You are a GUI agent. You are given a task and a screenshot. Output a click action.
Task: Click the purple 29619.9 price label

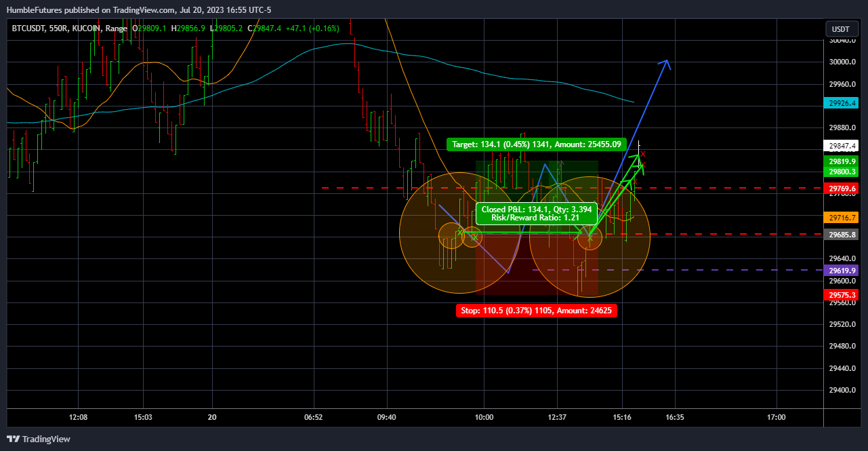click(x=841, y=270)
